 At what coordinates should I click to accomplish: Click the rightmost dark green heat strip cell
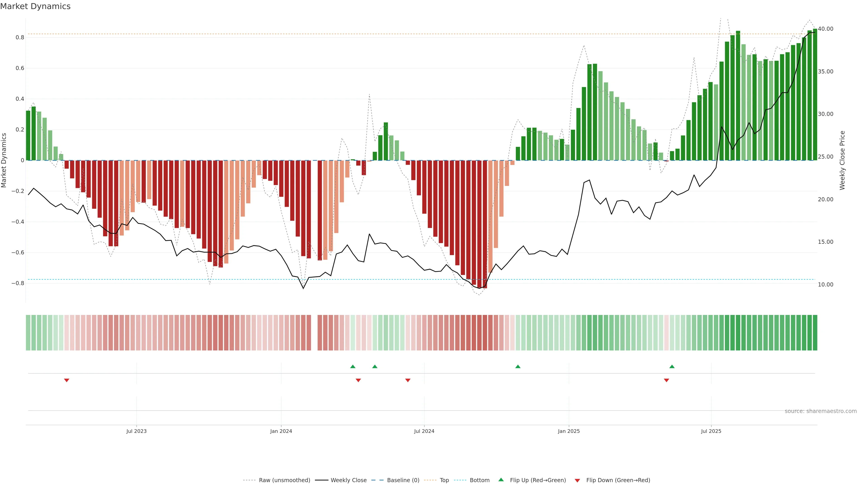coord(815,333)
